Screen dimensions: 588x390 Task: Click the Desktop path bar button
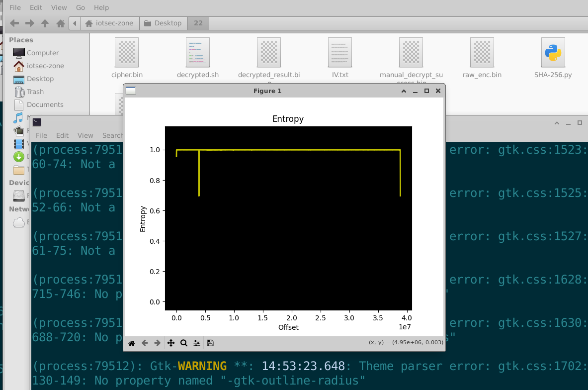(x=163, y=23)
